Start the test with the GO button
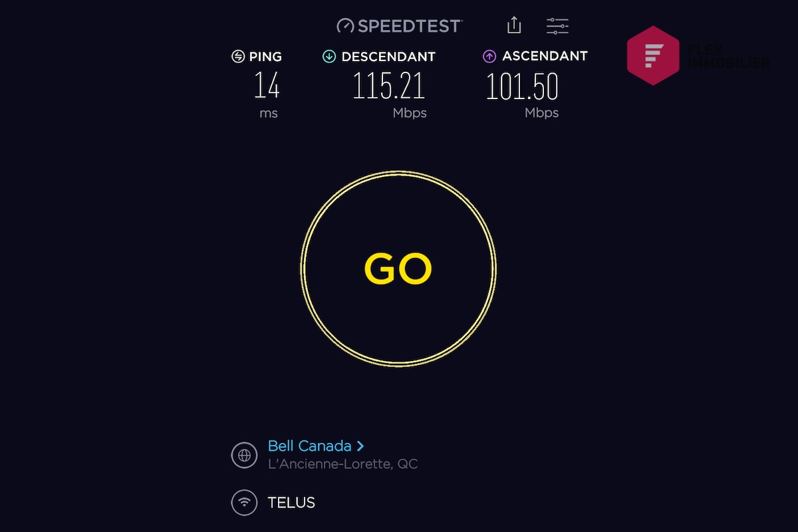Screen dimensions: 798x532 tap(398, 269)
